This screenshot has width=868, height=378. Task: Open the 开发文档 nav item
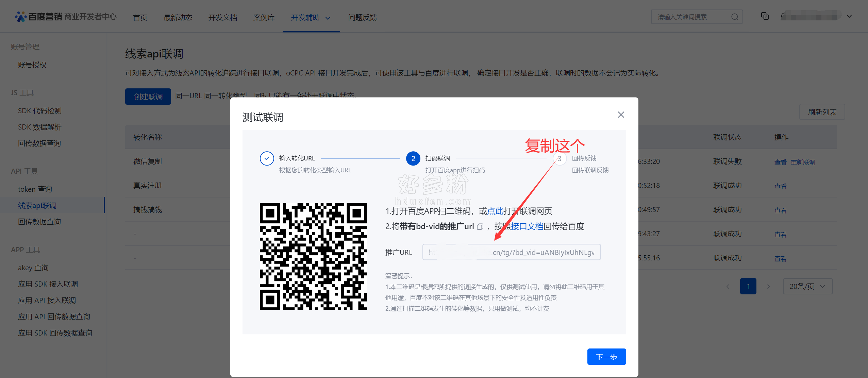[223, 18]
